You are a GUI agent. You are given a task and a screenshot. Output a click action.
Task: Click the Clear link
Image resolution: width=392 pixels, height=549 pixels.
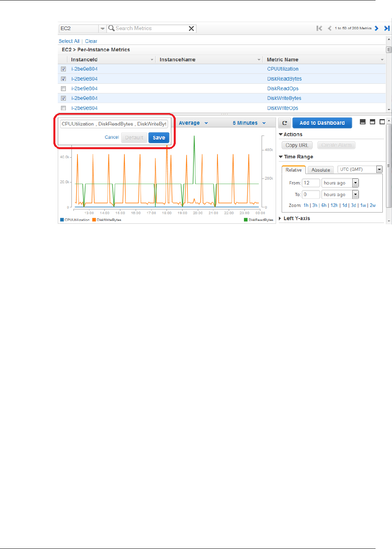(x=91, y=41)
